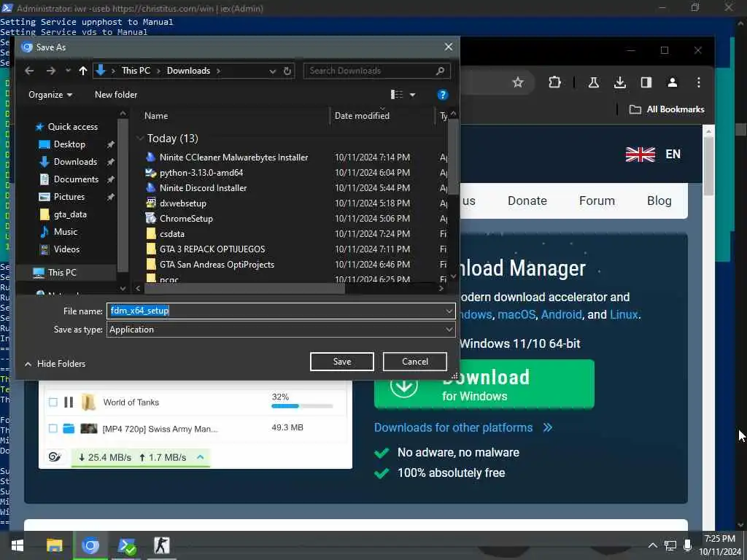This screenshot has width=747, height=560.
Task: Click Download for Windows button
Action: point(484,385)
